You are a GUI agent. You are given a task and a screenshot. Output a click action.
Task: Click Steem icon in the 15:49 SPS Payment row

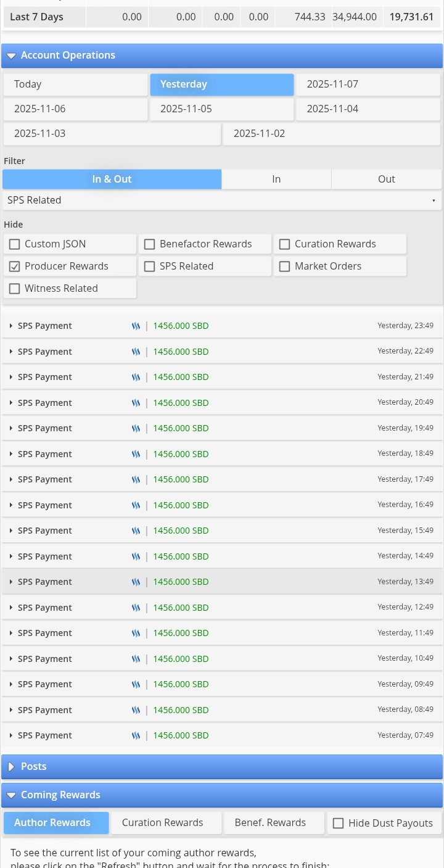[x=136, y=531]
